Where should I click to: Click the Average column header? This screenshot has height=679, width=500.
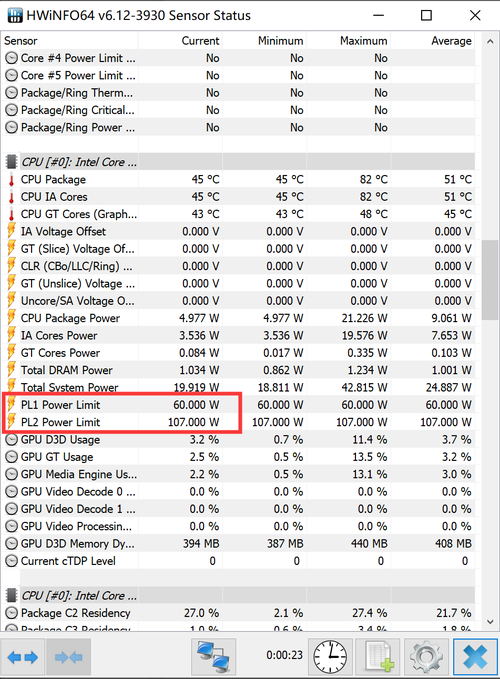(433, 41)
